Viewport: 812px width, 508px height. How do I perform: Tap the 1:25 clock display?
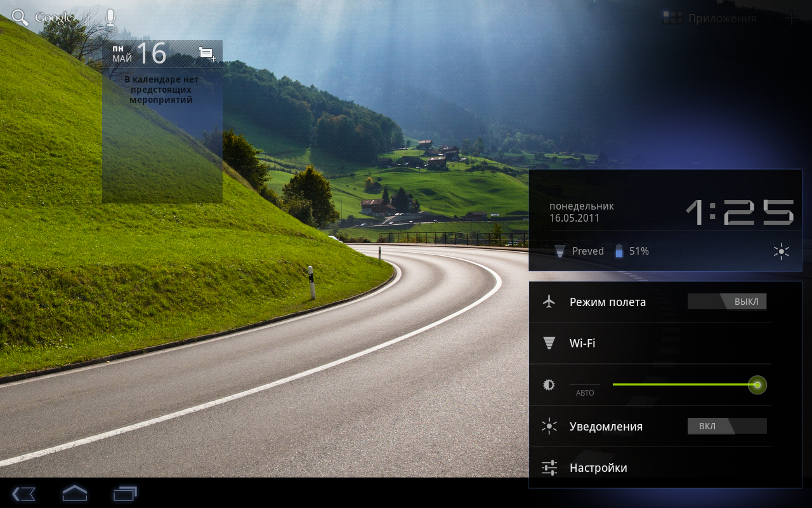click(740, 213)
